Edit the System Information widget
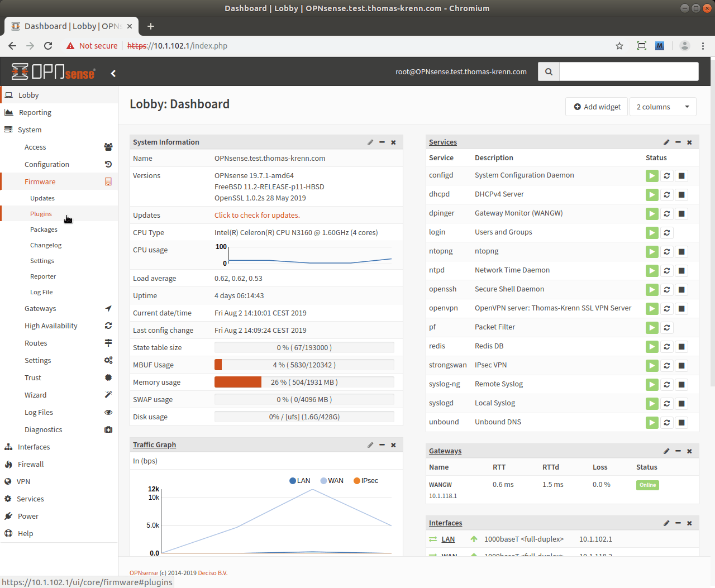Image resolution: width=715 pixels, height=588 pixels. pos(370,142)
